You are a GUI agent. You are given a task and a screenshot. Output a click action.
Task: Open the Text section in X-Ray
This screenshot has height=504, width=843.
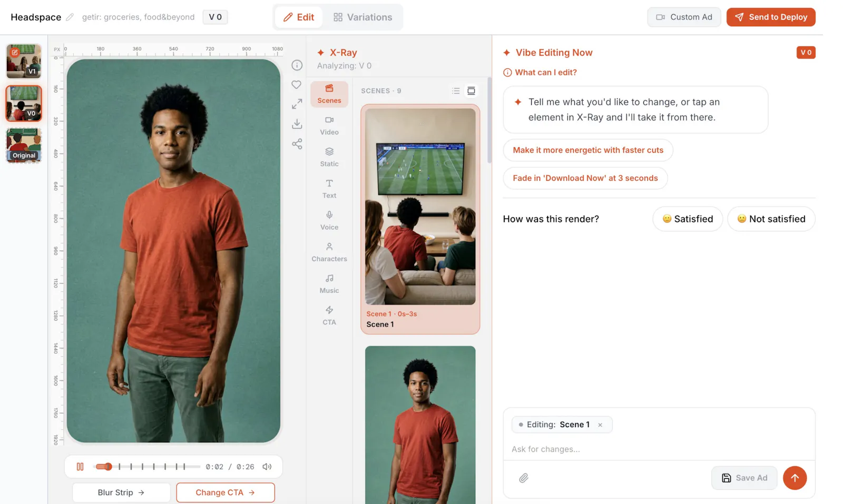pos(329,189)
